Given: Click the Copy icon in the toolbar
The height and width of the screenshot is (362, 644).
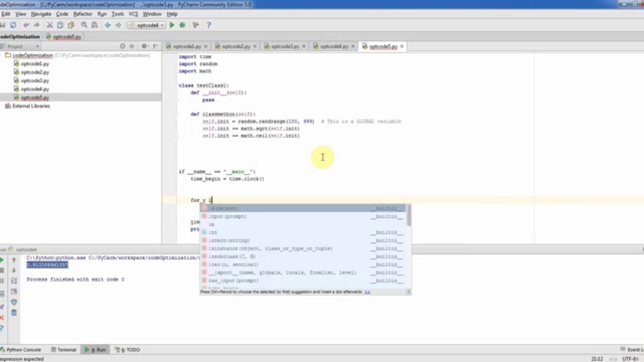Looking at the screenshot, I should coord(60,25).
